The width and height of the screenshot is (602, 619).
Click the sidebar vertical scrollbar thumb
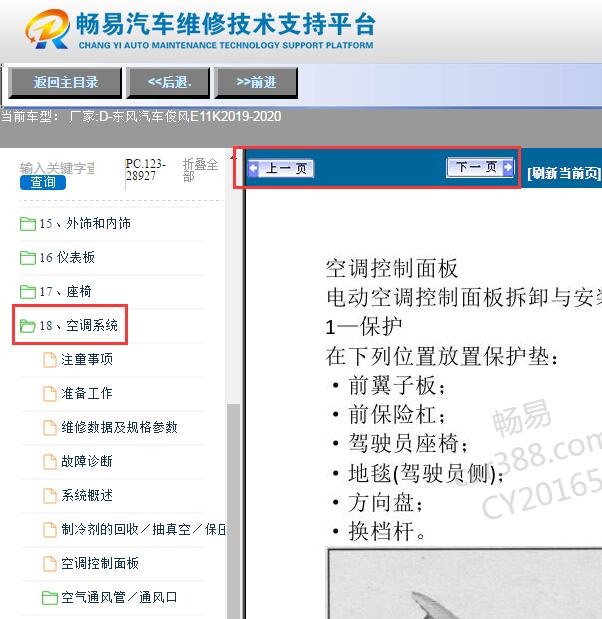[234, 511]
